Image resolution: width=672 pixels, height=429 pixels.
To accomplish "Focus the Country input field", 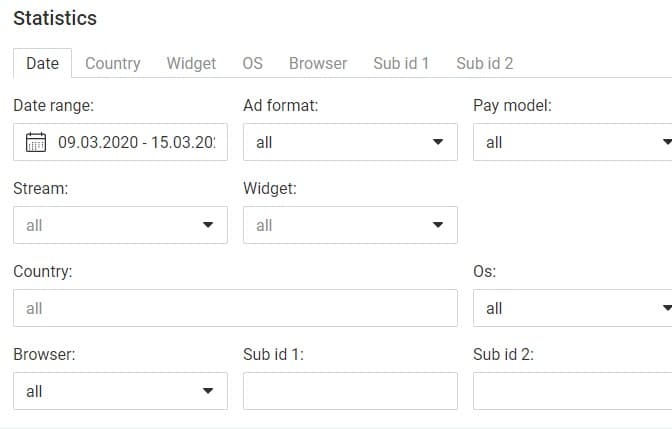I will point(235,308).
